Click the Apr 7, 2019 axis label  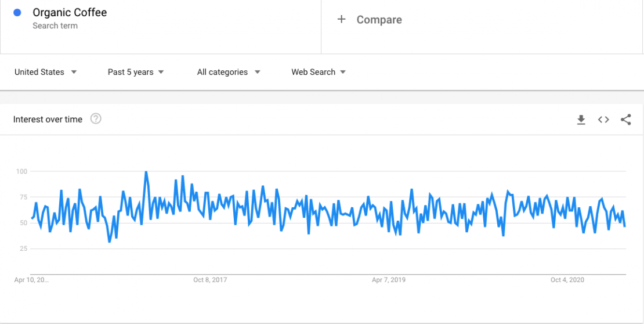click(389, 280)
